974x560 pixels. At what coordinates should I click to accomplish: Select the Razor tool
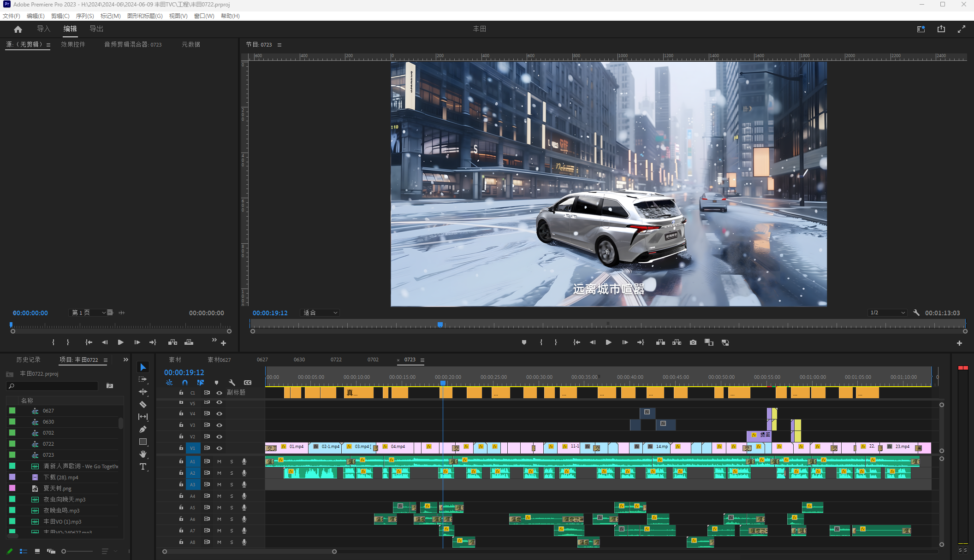[143, 404]
